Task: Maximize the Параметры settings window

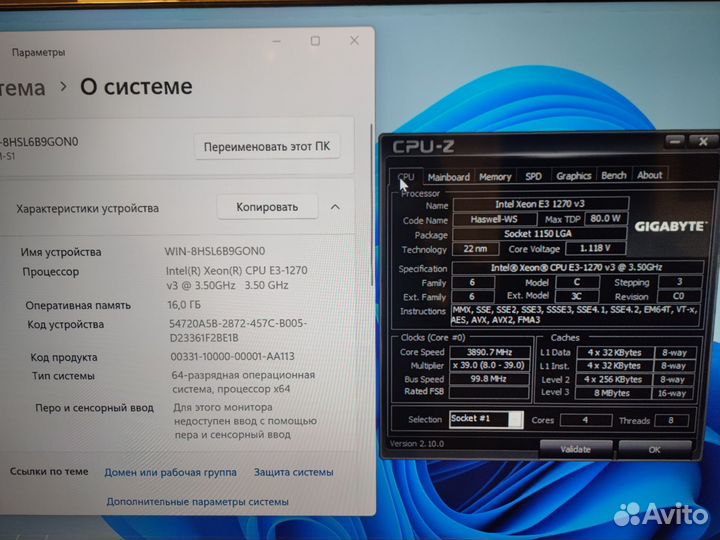Action: tap(315, 41)
